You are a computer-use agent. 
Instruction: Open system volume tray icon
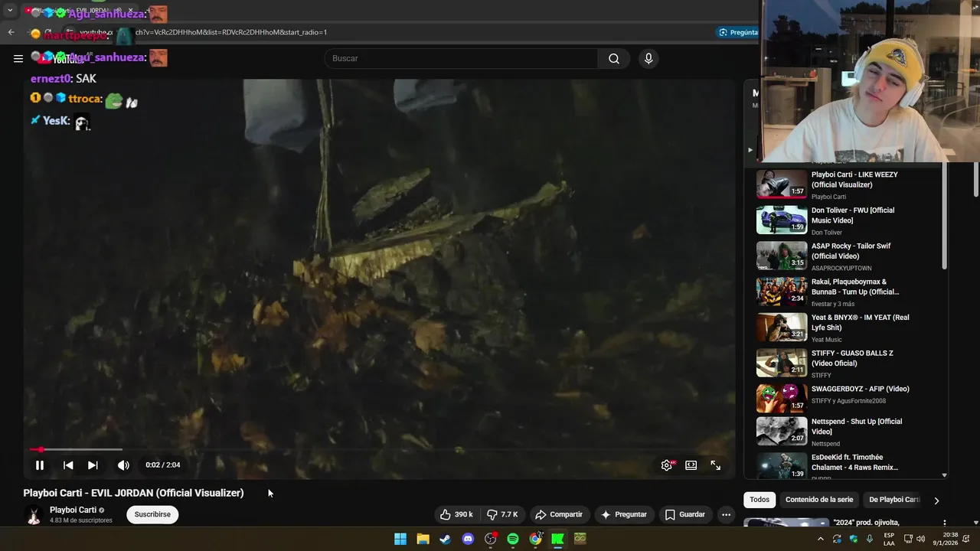(922, 539)
